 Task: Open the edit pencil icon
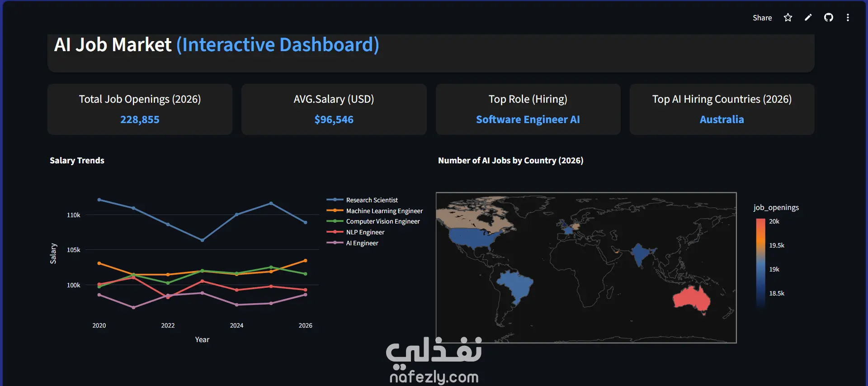(808, 18)
